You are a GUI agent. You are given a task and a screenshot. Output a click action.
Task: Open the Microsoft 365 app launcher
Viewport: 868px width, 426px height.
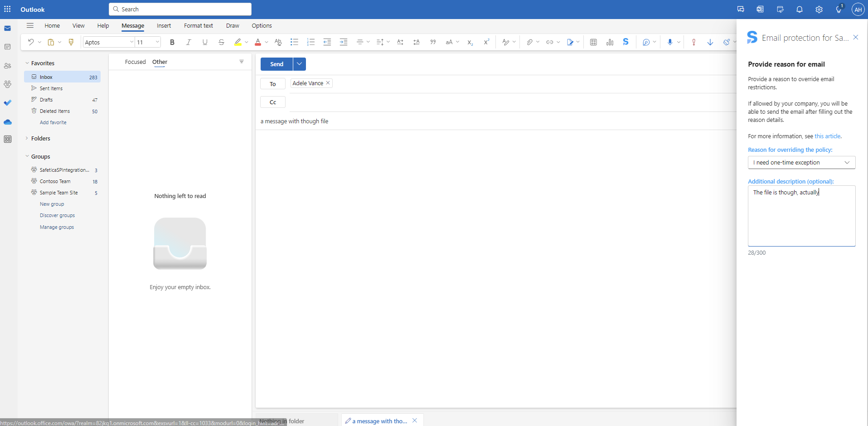pos(7,9)
